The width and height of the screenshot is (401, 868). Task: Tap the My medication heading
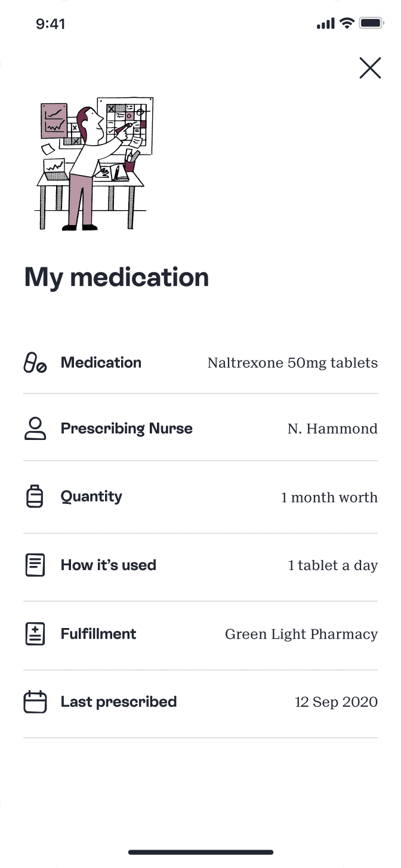[116, 278]
